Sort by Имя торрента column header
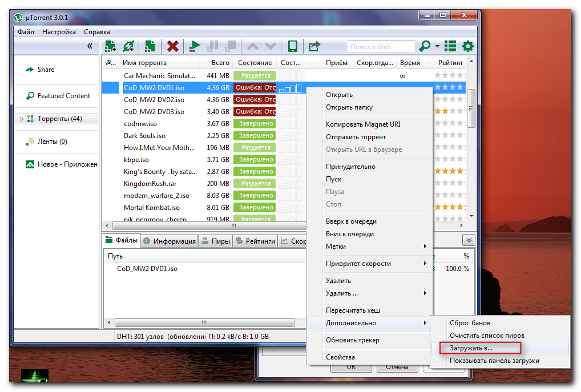The width and height of the screenshot is (581, 392). tap(160, 63)
